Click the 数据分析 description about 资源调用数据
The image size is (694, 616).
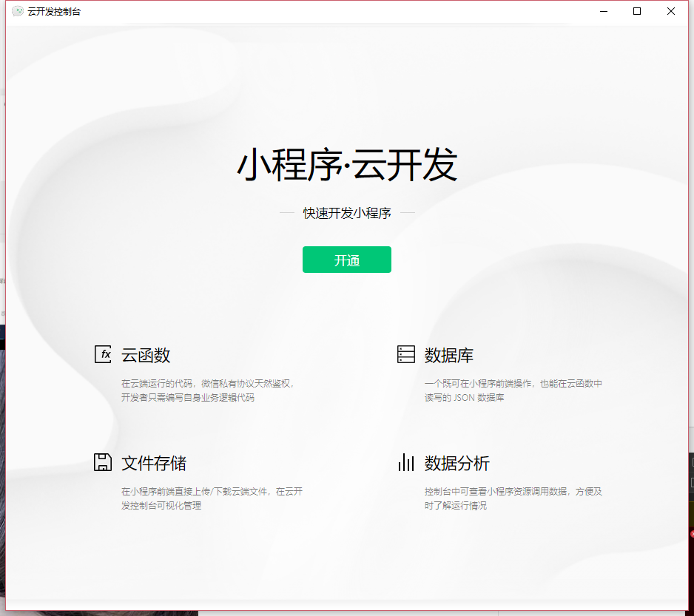[x=513, y=498]
